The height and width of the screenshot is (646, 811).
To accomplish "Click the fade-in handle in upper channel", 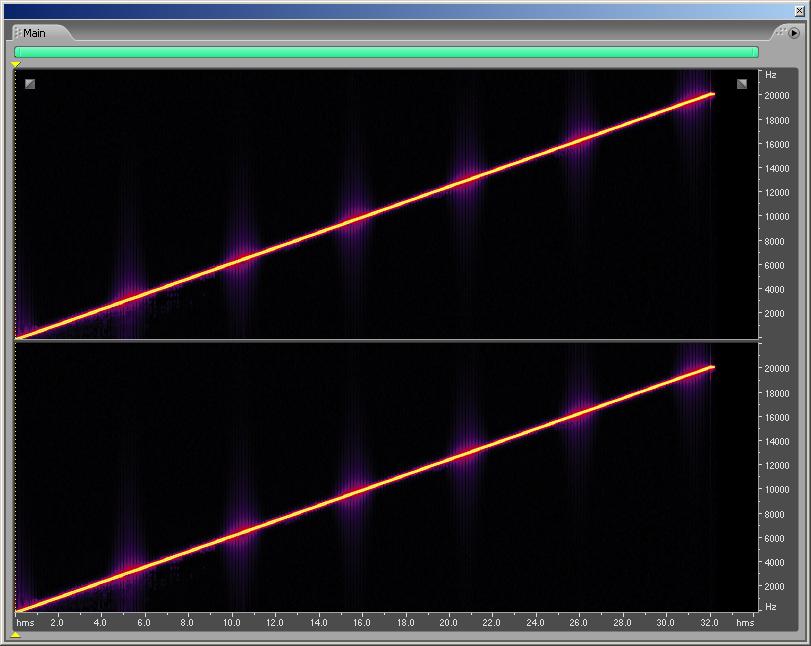I will [30, 84].
